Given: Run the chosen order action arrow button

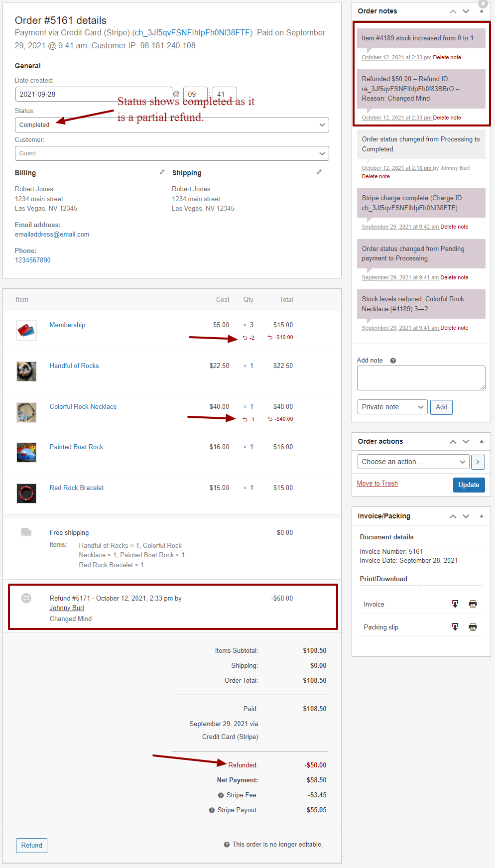Looking at the screenshot, I should point(478,462).
